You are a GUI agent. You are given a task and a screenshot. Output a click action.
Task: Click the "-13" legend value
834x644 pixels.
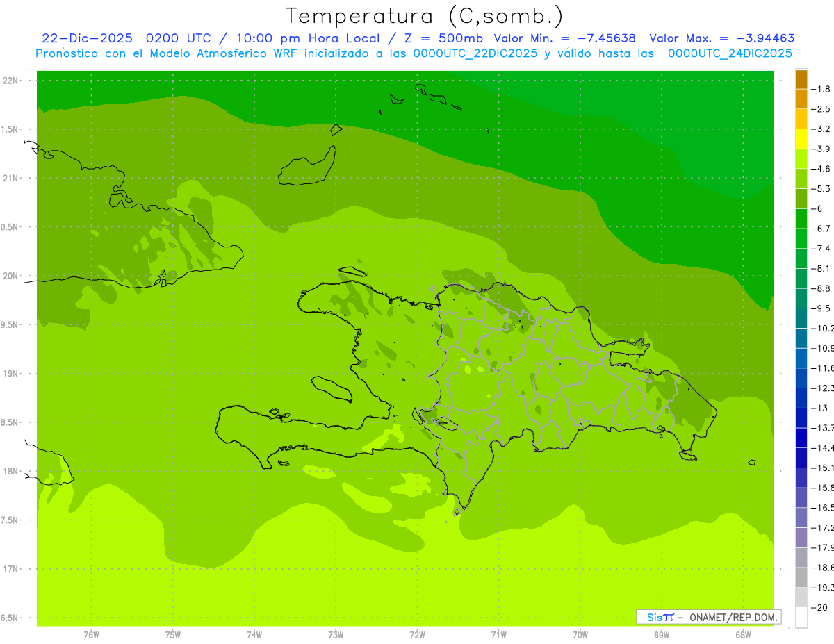tap(819, 408)
